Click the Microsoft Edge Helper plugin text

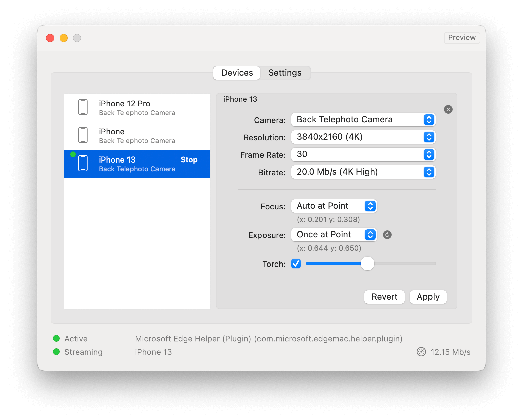269,339
